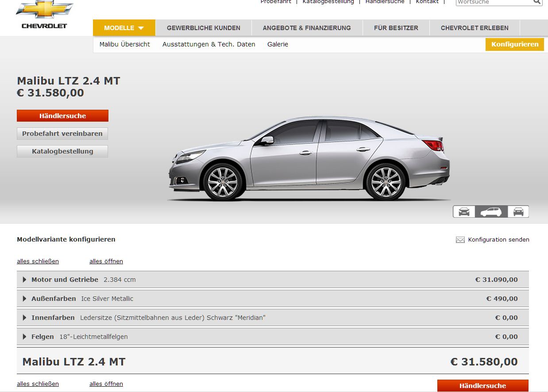Expand the Innenfarben section
This screenshot has width=548, height=392.
point(25,318)
